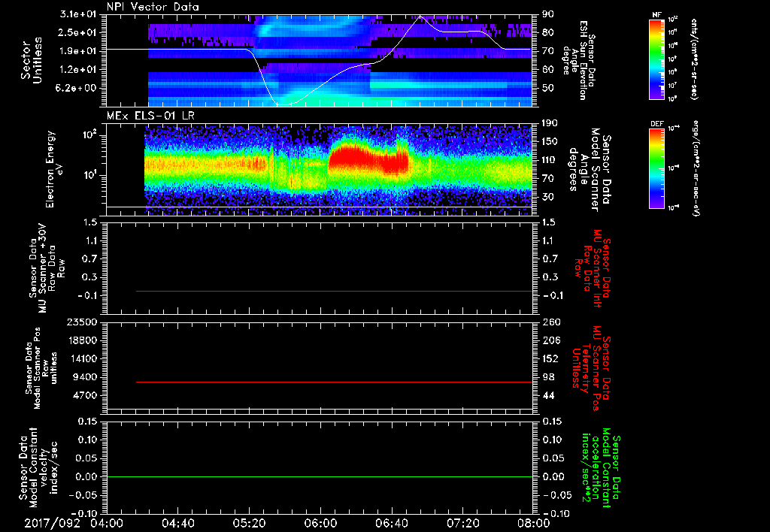Click the 3.1e+01 sector tick value
770x532 pixels.
click(x=78, y=14)
